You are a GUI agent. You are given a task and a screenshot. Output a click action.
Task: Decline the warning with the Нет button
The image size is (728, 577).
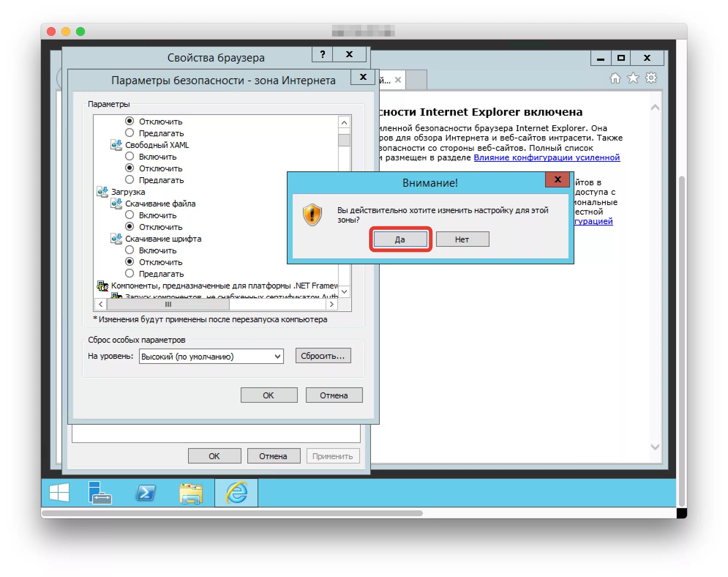(x=462, y=239)
